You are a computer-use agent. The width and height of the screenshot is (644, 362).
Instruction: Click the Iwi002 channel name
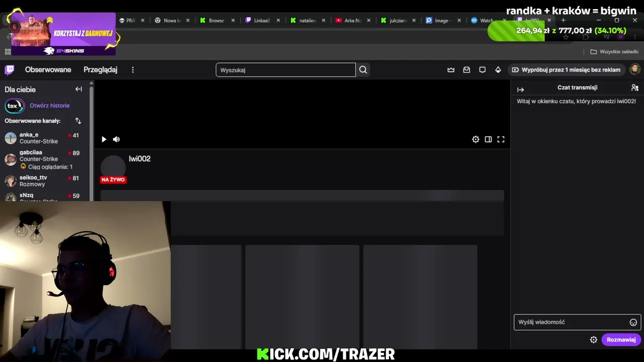click(x=140, y=159)
